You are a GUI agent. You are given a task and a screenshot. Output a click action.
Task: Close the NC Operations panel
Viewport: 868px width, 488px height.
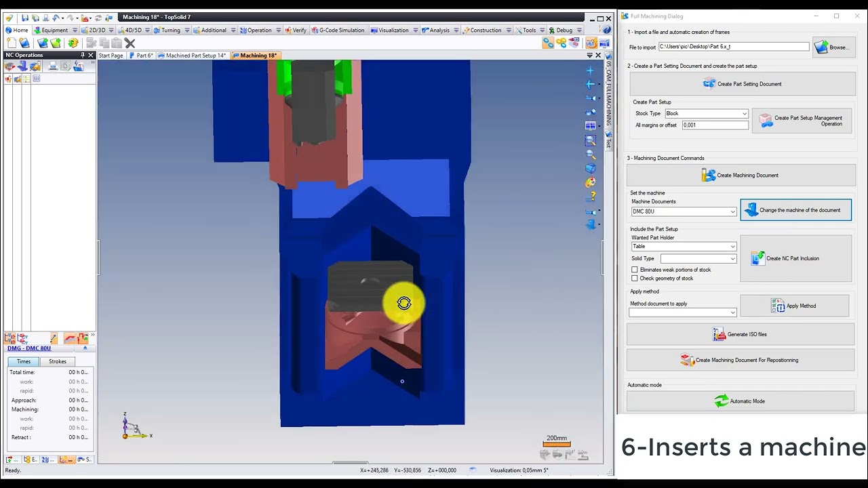click(91, 55)
